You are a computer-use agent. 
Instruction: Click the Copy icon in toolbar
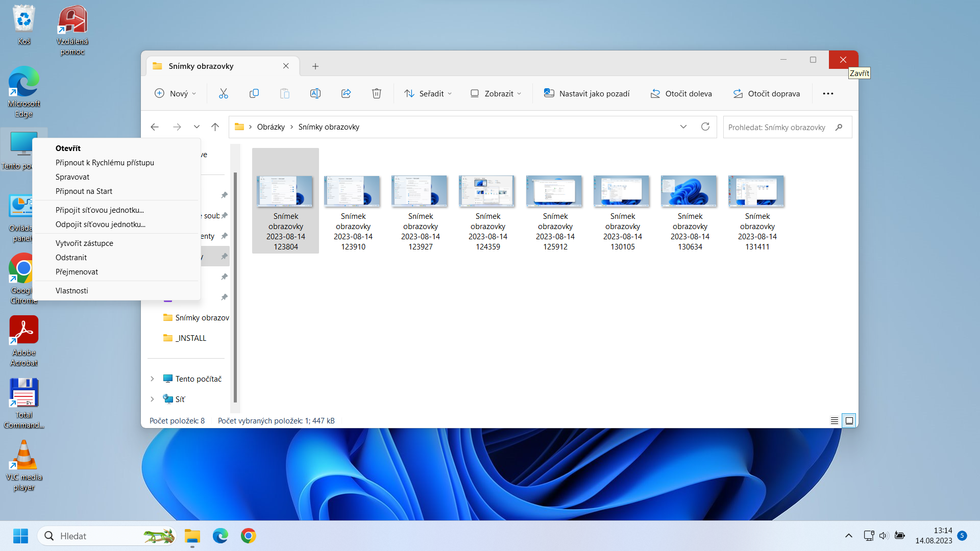tap(254, 93)
